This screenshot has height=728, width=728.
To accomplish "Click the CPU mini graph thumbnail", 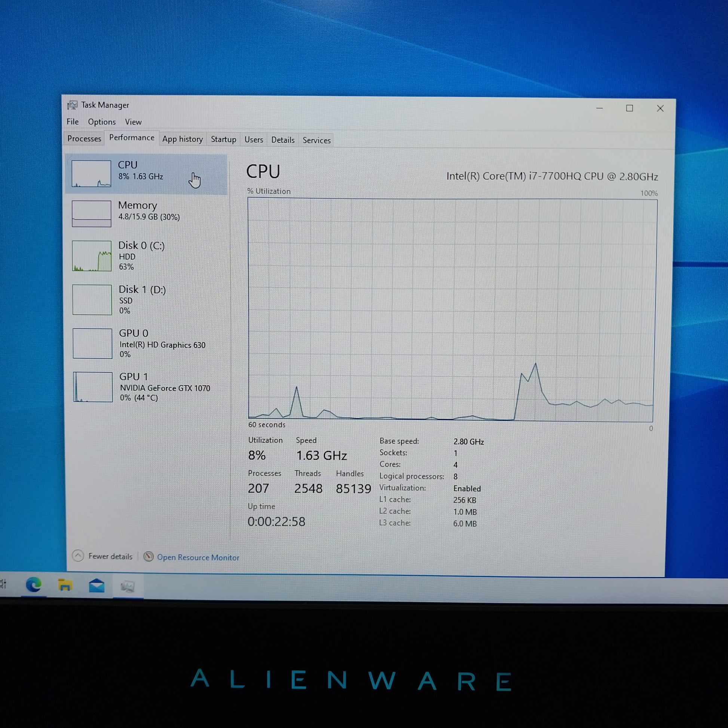I will [91, 174].
